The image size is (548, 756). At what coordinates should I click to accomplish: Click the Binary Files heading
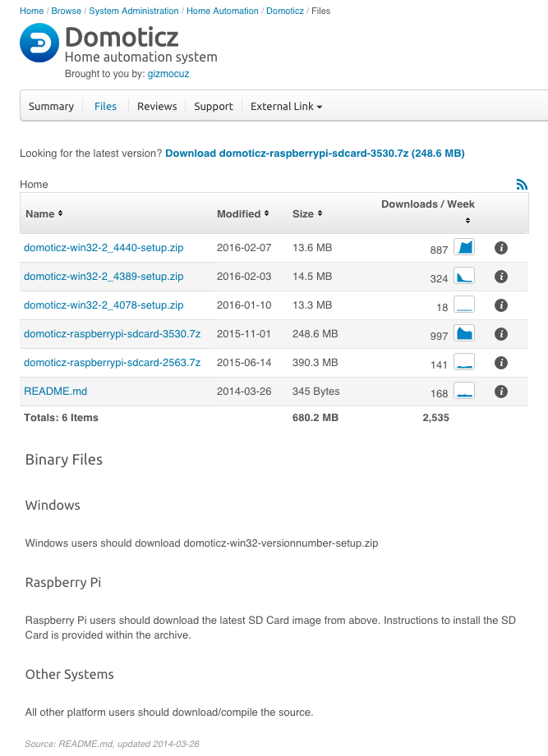pos(64,460)
